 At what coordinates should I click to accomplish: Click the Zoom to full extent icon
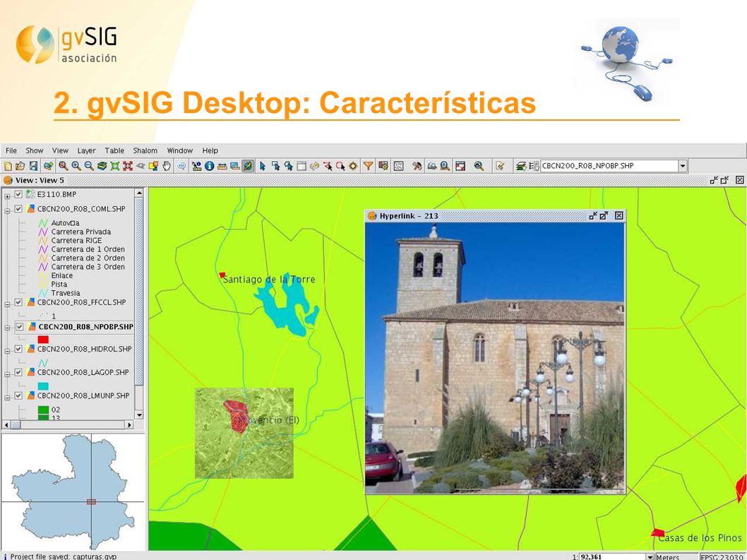(115, 166)
